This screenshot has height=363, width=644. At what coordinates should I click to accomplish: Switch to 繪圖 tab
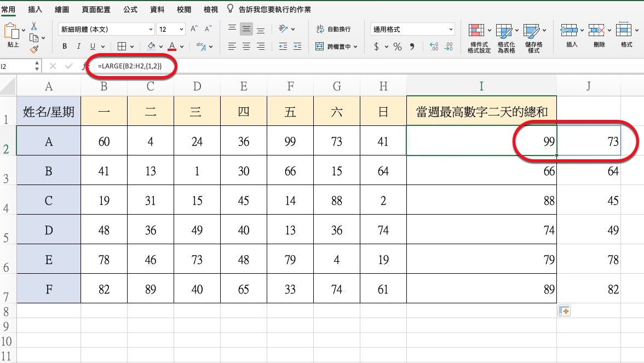[x=61, y=9]
